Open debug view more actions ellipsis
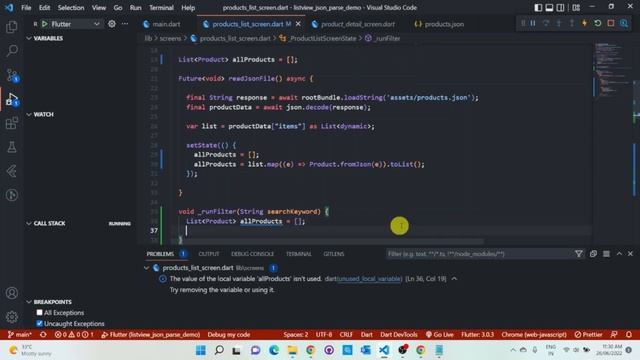Screen dimensions: 640x360 coord(125,24)
